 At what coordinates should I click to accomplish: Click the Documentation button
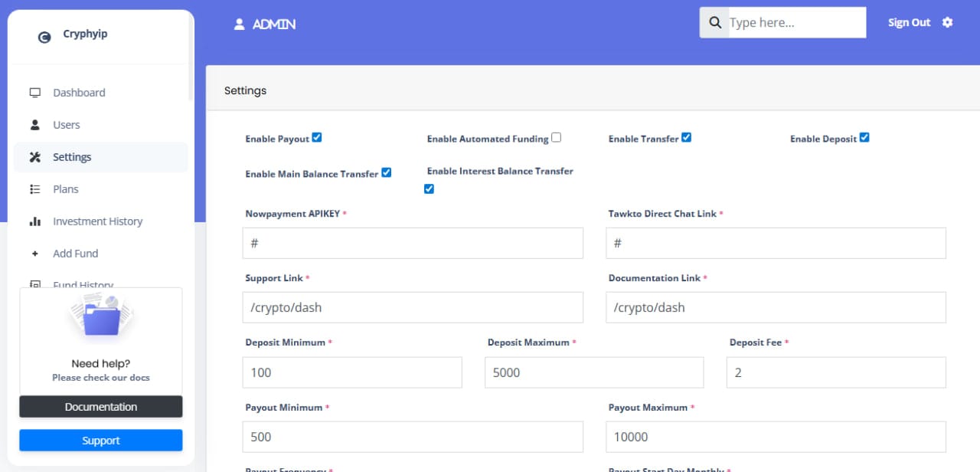[x=100, y=407]
